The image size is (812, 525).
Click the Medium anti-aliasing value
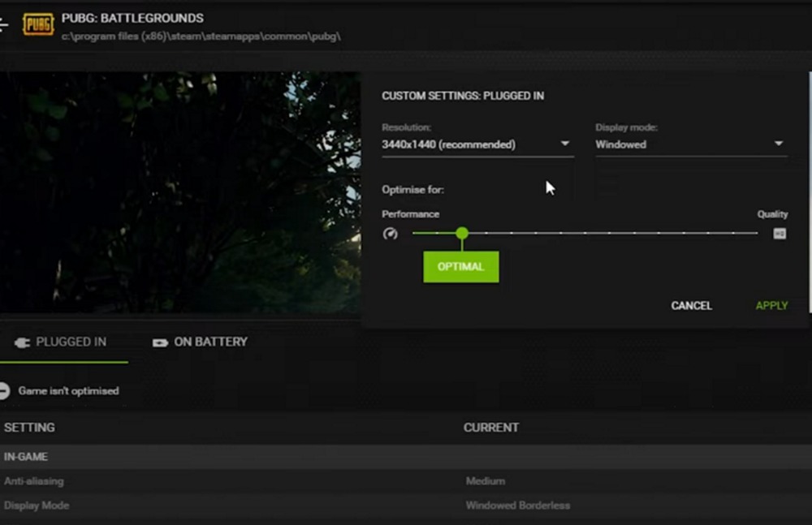pos(486,481)
